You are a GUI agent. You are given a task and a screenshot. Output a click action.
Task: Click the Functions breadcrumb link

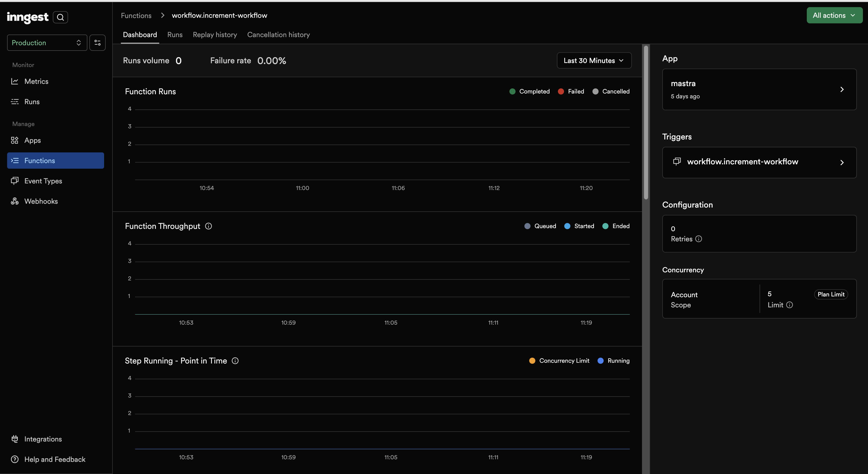tap(136, 15)
